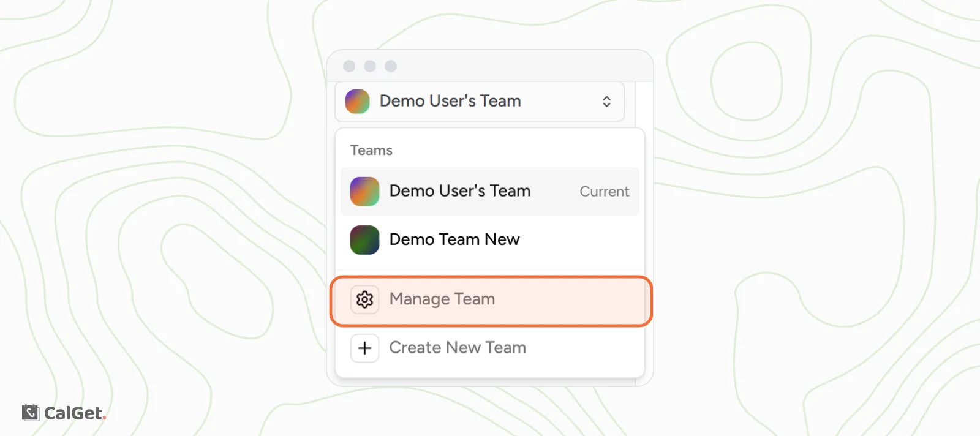Click the avatar in the Demo User's Team row
This screenshot has width=980, height=436.
coord(364,191)
